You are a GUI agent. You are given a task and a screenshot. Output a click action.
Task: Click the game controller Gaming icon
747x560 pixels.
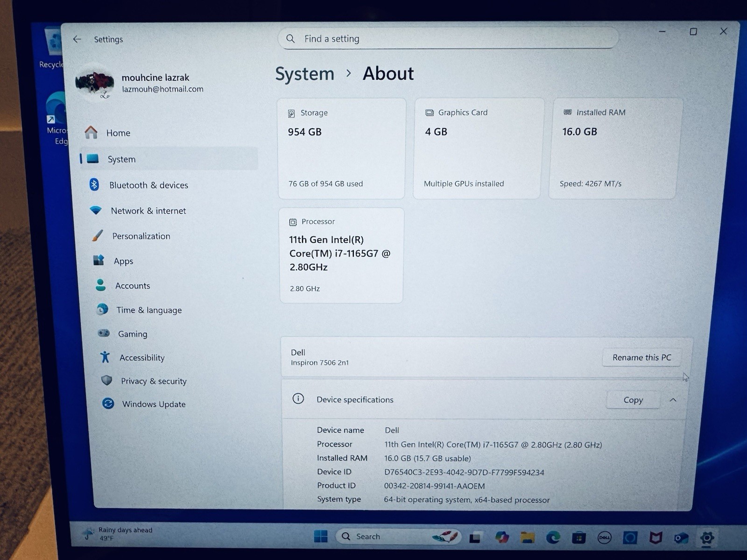[x=103, y=333]
